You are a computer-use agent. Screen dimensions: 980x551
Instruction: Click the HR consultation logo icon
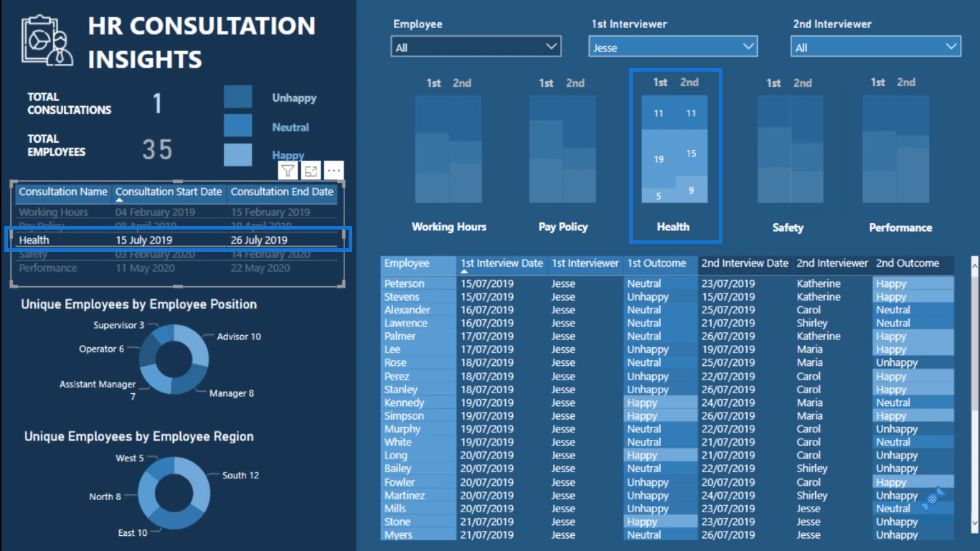(x=47, y=41)
